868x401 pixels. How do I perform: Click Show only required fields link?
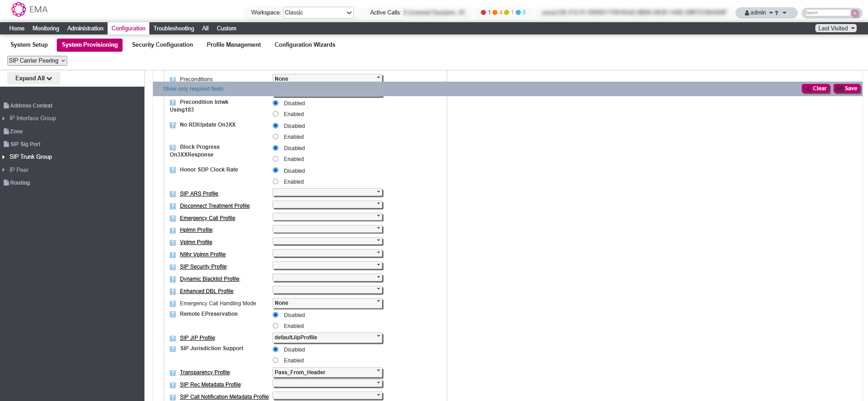(x=193, y=89)
